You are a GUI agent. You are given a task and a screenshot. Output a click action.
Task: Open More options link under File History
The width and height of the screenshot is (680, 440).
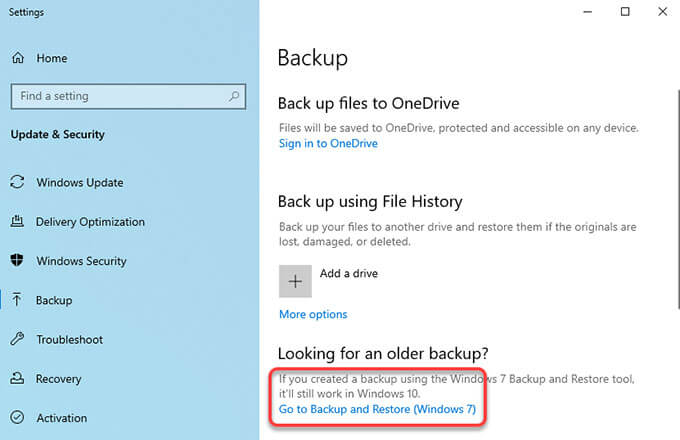tap(313, 314)
